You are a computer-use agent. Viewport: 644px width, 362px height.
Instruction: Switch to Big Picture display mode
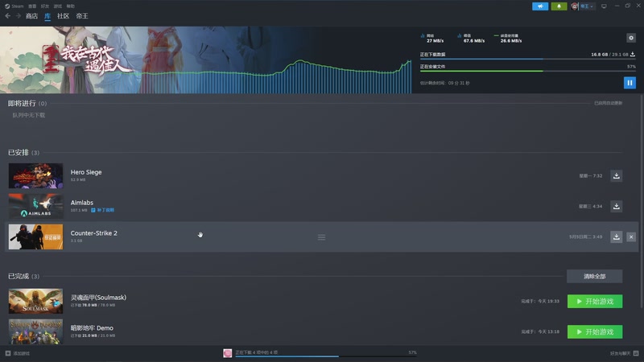604,6
